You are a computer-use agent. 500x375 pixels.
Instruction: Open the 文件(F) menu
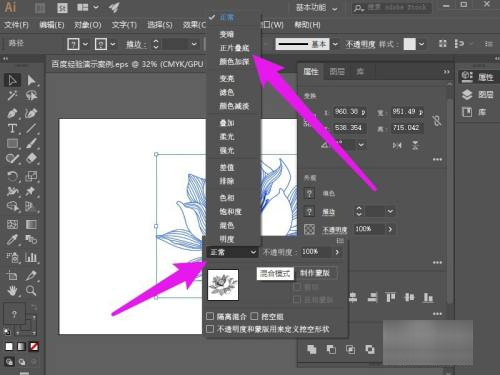(x=16, y=25)
